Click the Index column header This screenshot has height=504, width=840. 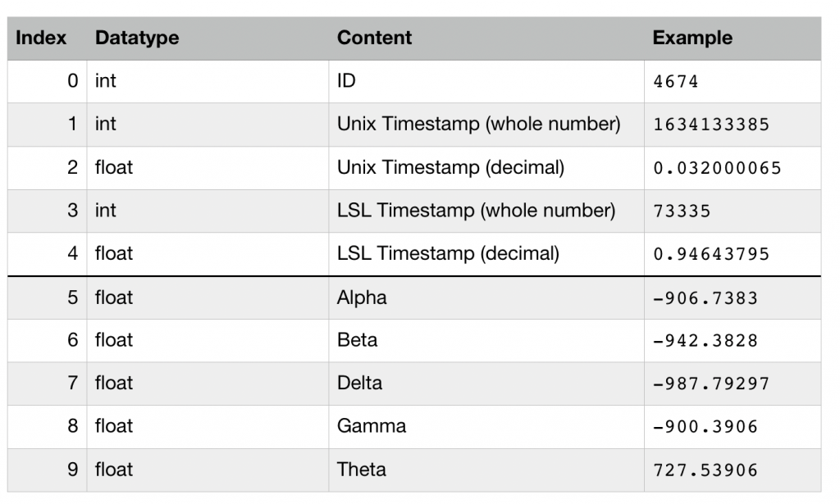pos(41,38)
